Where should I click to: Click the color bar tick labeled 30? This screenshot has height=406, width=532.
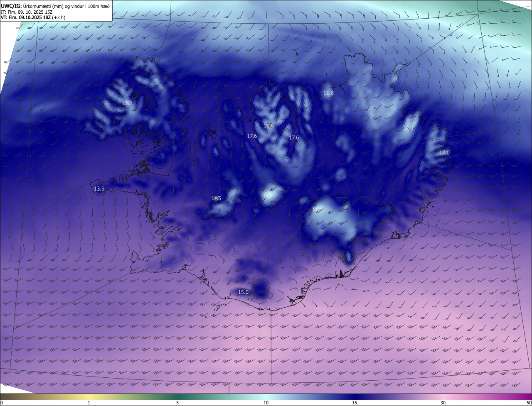[443, 403]
